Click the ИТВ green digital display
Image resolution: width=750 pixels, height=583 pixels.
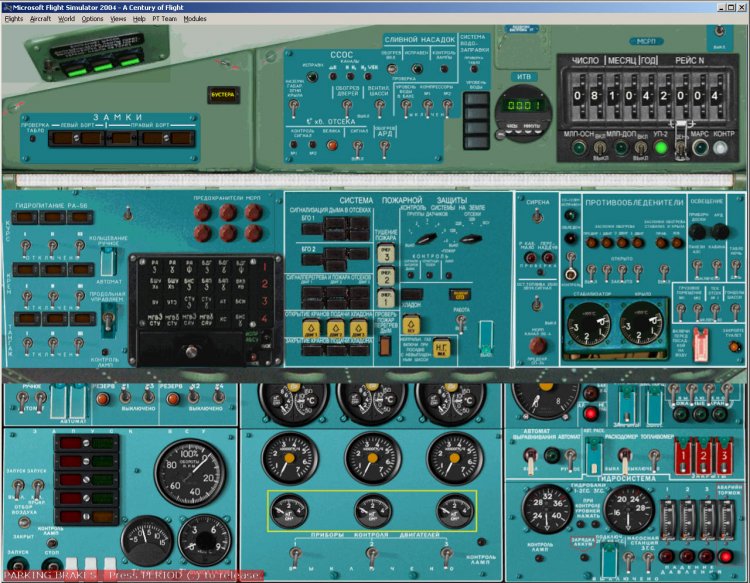(524, 105)
